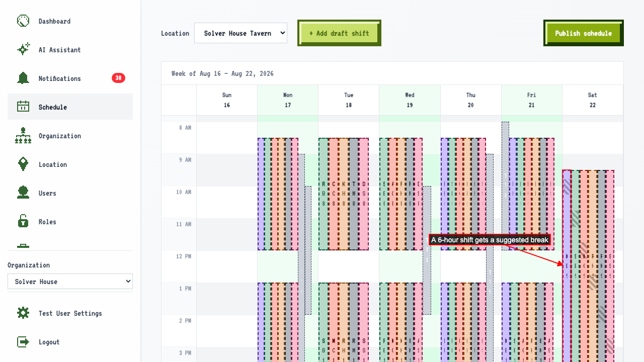Open the Dashboard icon in sidebar

tap(23, 21)
